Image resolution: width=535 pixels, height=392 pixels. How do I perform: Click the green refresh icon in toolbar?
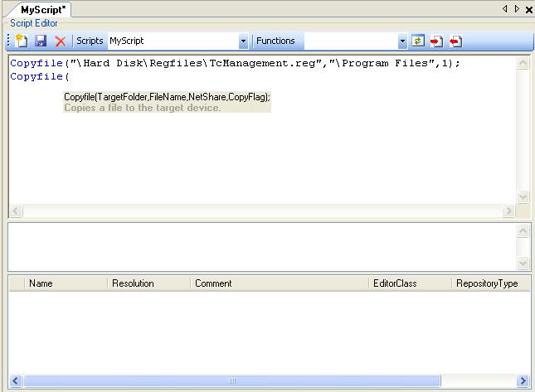(x=417, y=41)
